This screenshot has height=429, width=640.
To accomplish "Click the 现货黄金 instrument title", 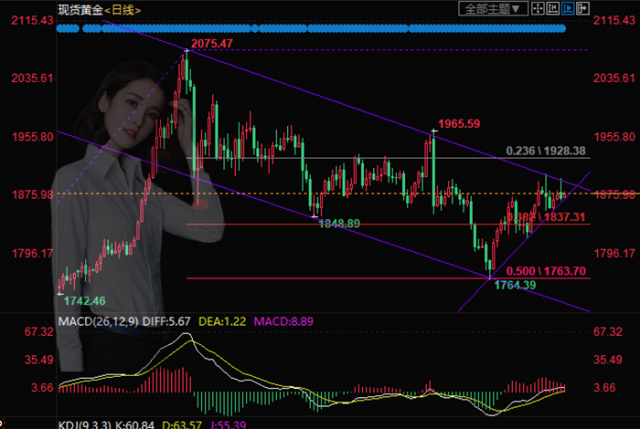I will tap(80, 10).
